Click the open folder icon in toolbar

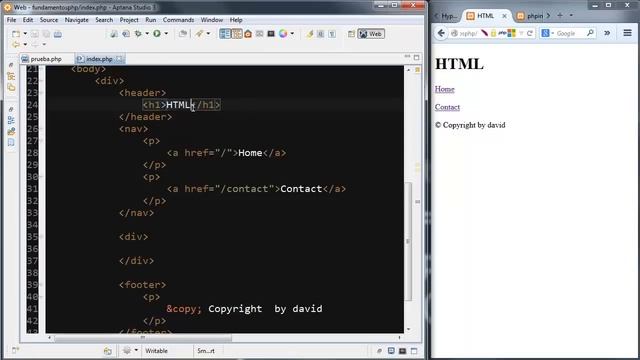coord(182,33)
